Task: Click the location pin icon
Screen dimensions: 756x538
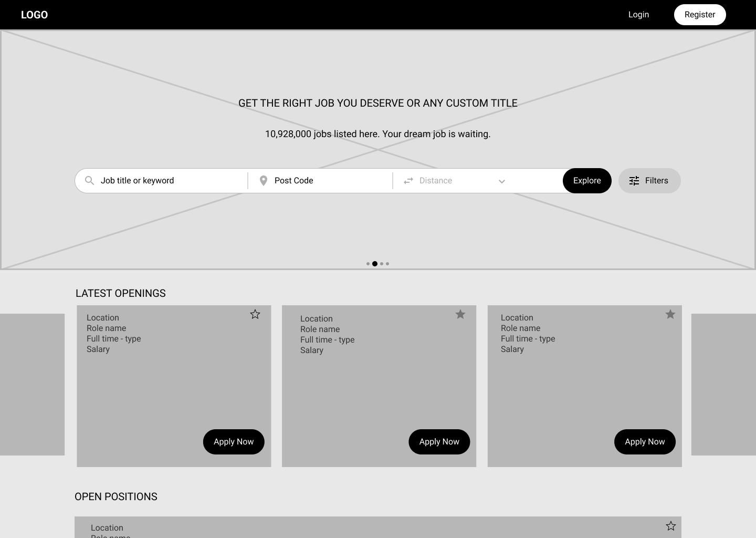Action: coord(264,181)
